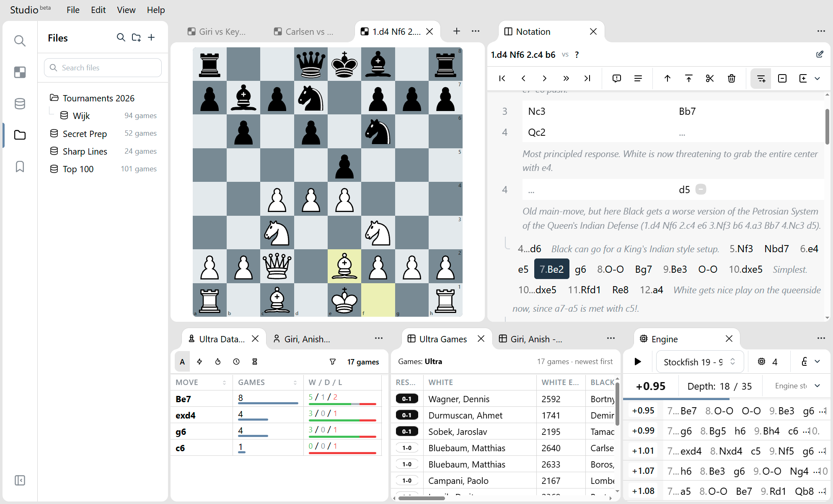Screen dimensions: 833x504
Task: Promote variation to main line
Action: click(688, 78)
